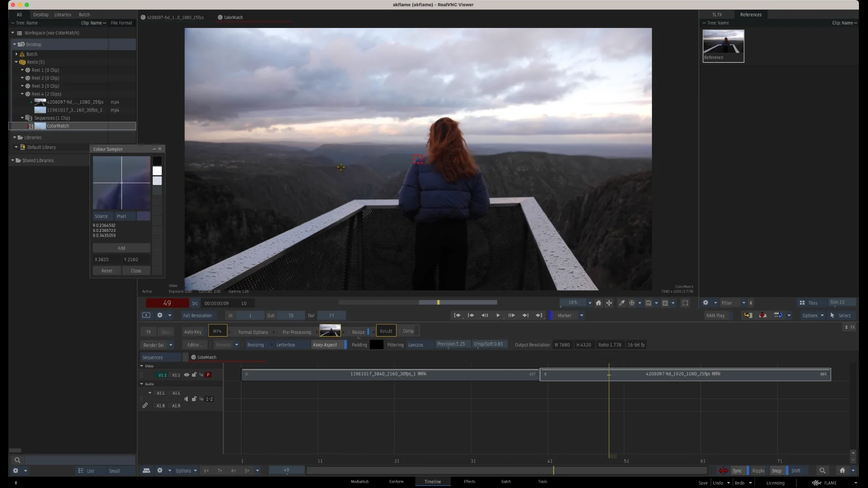
Task: Toggle the Snap button
Action: click(776, 471)
